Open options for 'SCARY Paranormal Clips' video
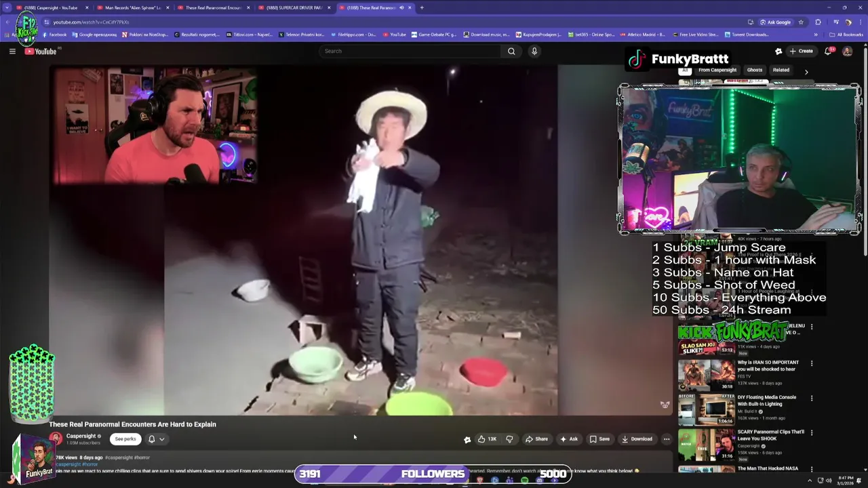 tap(812, 432)
